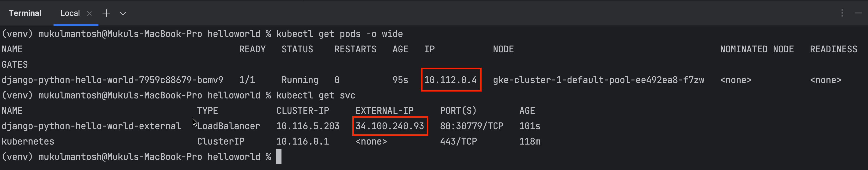Click the GKE node name gke-cluster-1-default-pool
Viewport: 868px width, 170px height.
click(x=598, y=80)
